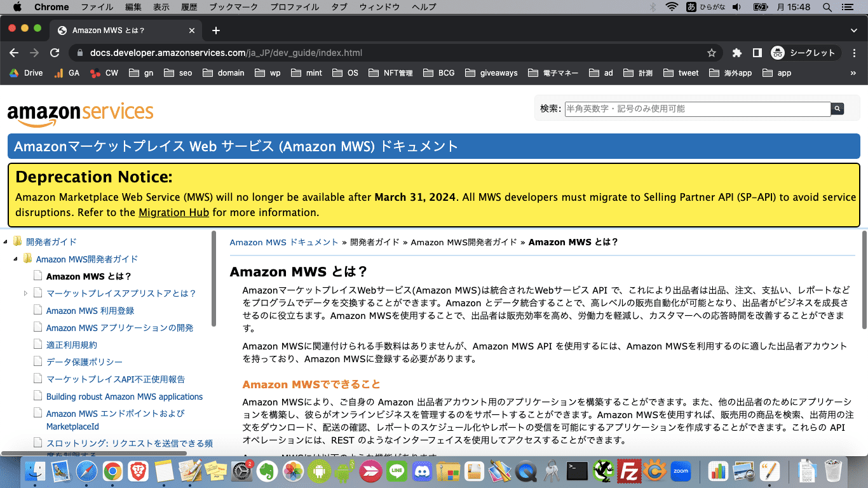The width and height of the screenshot is (868, 488).
Task: Open the NFT管理 bookmarks folder
Action: pyautogui.click(x=390, y=73)
